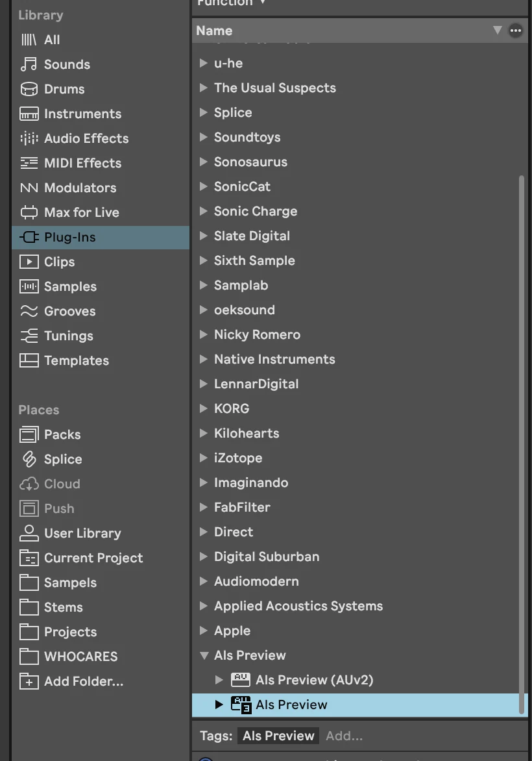Select Samplab vendor row

pos(360,285)
